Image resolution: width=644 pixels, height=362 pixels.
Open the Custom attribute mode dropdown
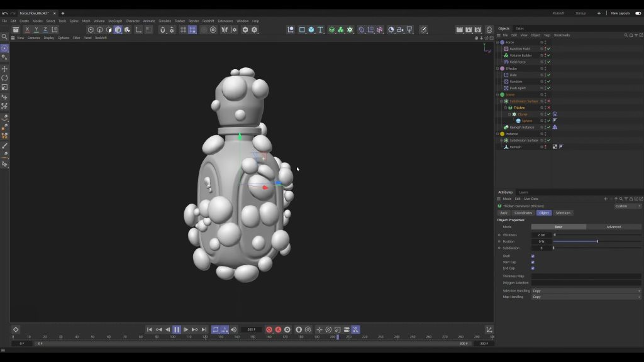click(628, 206)
